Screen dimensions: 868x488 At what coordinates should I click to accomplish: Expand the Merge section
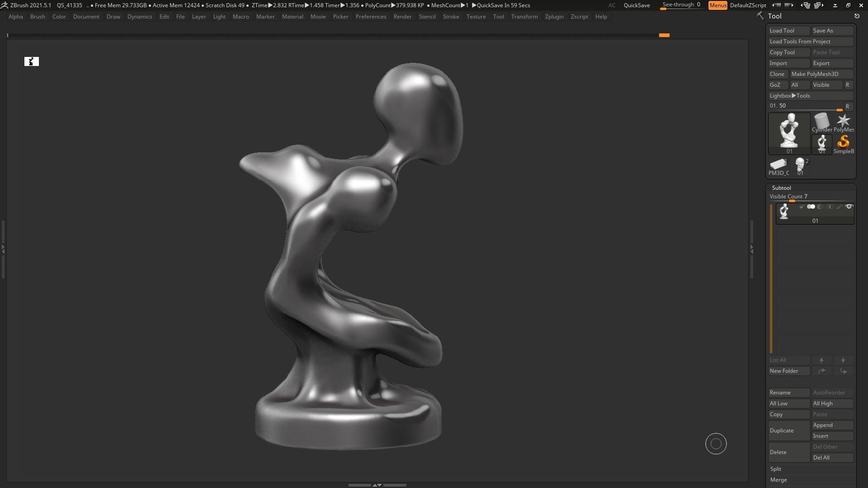click(778, 480)
